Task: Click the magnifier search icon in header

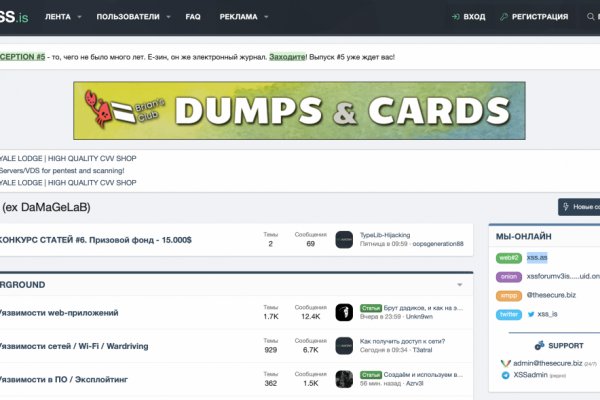Action: point(590,17)
